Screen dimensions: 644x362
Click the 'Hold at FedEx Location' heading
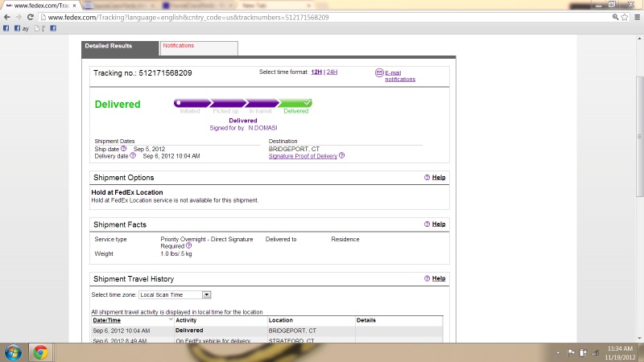tap(127, 192)
